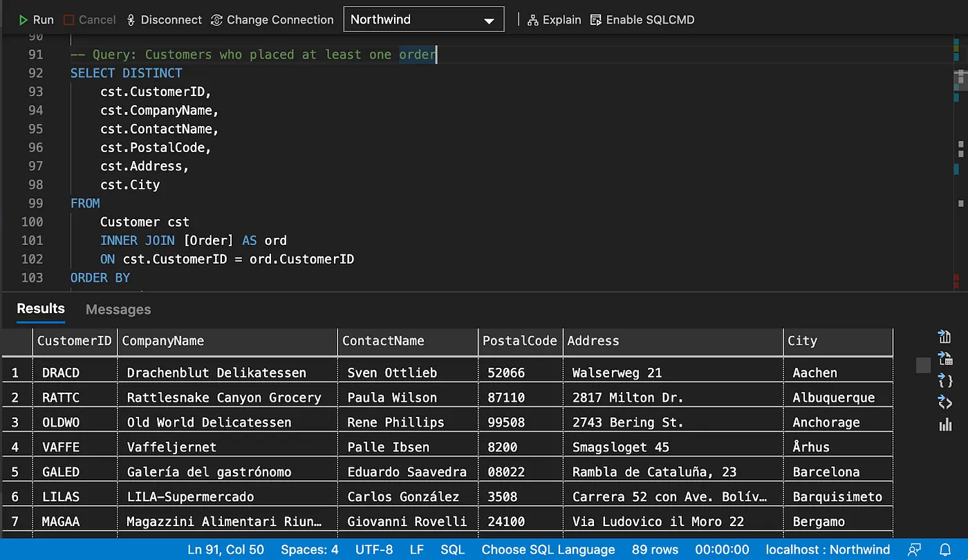
Task: Click the Cancel query button
Action: tap(89, 20)
